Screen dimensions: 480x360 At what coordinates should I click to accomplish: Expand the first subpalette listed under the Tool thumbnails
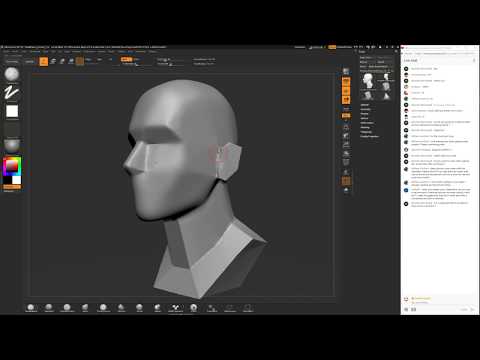(x=364, y=105)
